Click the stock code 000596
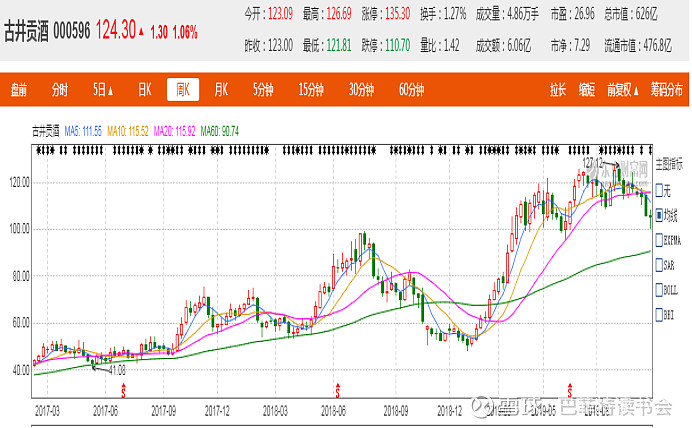692x428 pixels. [x=71, y=31]
